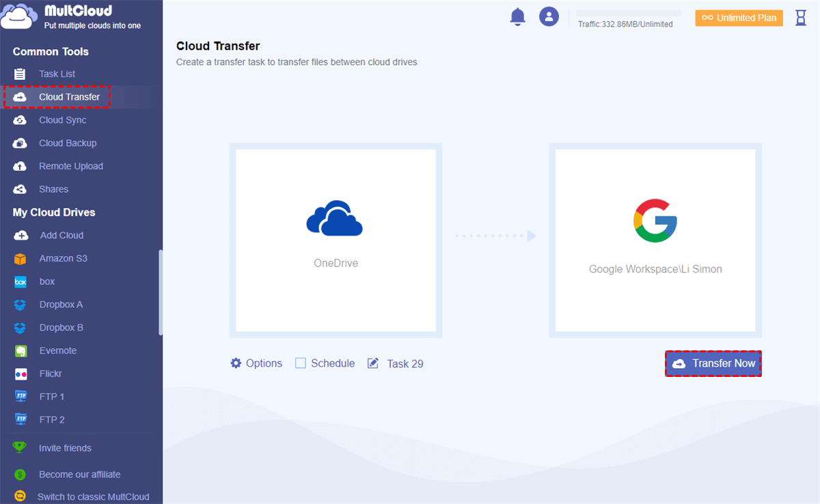Select the Google Workspace destination box
The width and height of the screenshot is (820, 504).
(x=655, y=240)
